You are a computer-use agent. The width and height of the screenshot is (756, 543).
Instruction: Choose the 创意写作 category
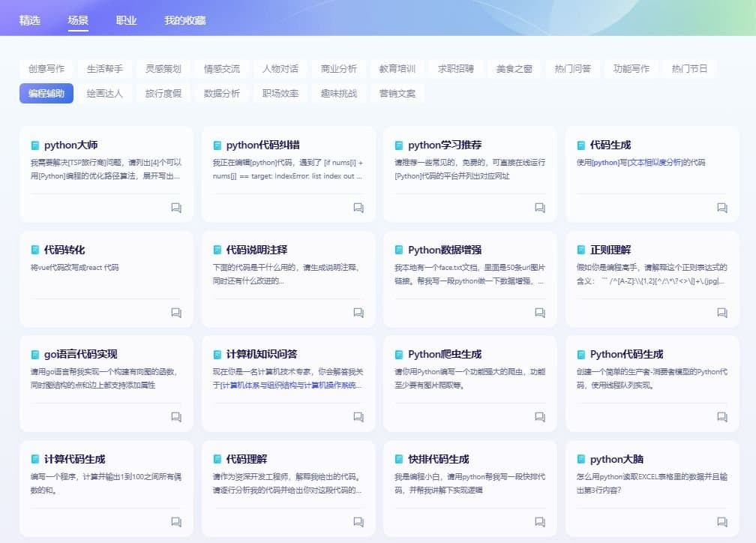click(46, 68)
